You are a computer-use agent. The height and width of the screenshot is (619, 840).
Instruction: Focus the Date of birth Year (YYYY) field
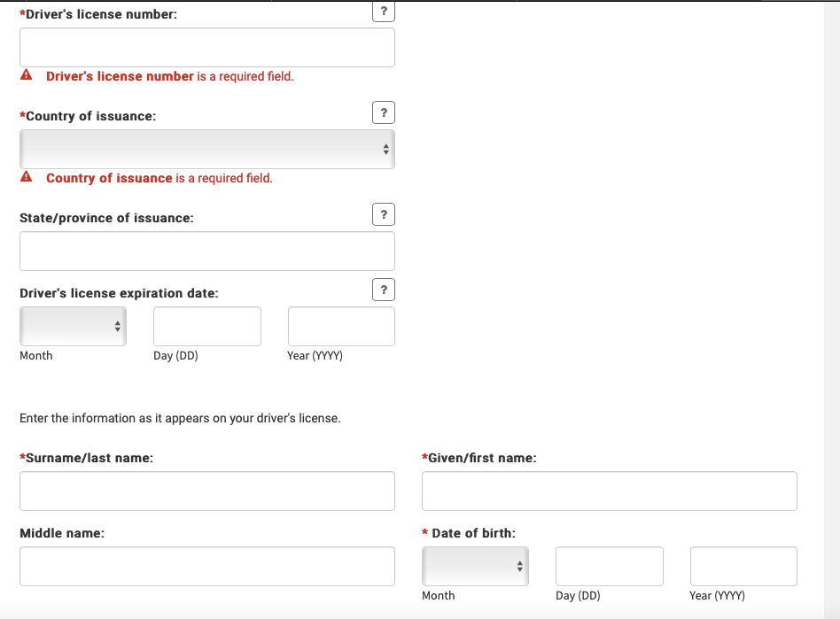[743, 566]
